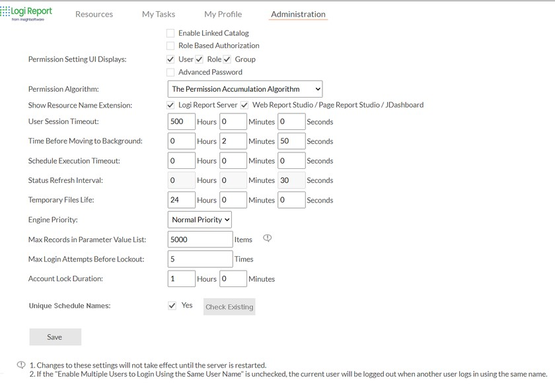Uncheck the Group permission display checkbox

pyautogui.click(x=227, y=59)
